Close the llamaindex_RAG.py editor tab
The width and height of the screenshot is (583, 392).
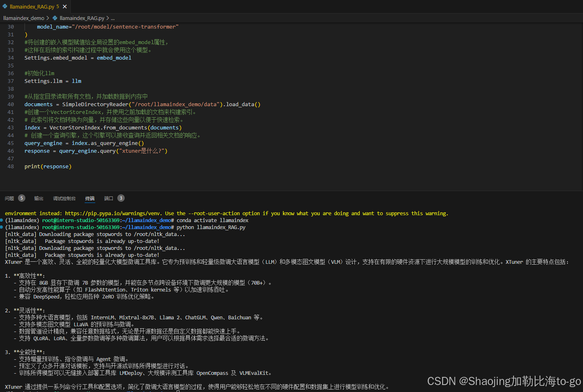pyautogui.click(x=64, y=6)
